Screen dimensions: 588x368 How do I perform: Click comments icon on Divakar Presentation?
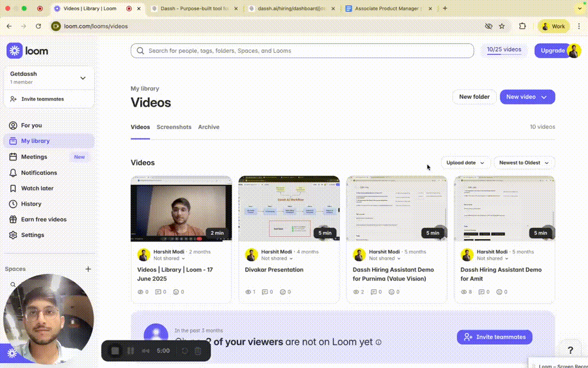click(x=265, y=292)
